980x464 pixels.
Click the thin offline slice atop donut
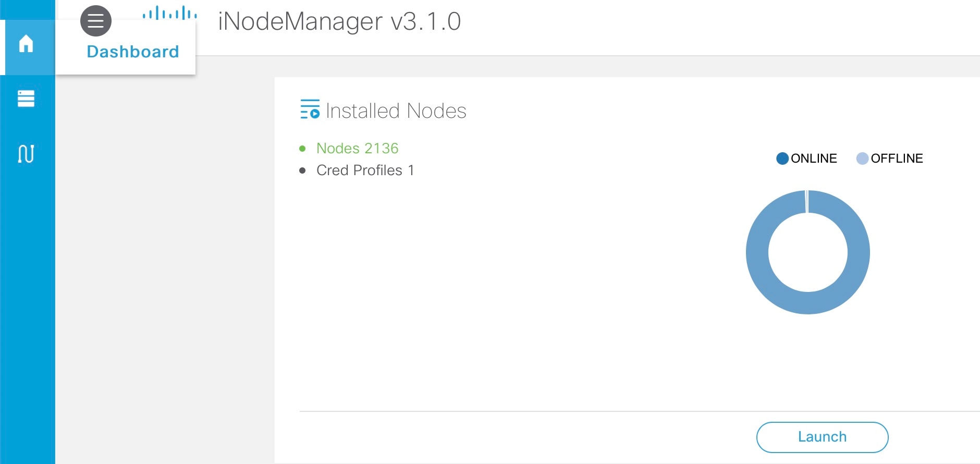[806, 202]
